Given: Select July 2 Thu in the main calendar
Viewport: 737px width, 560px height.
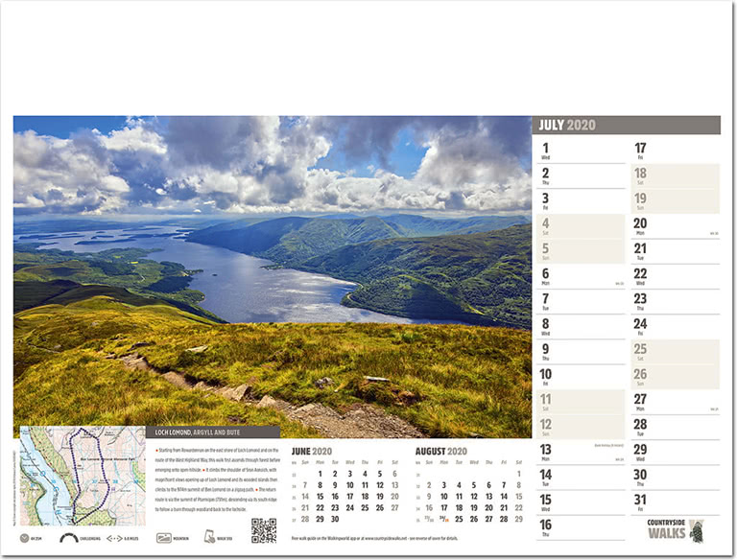Looking at the screenshot, I should tap(581, 176).
